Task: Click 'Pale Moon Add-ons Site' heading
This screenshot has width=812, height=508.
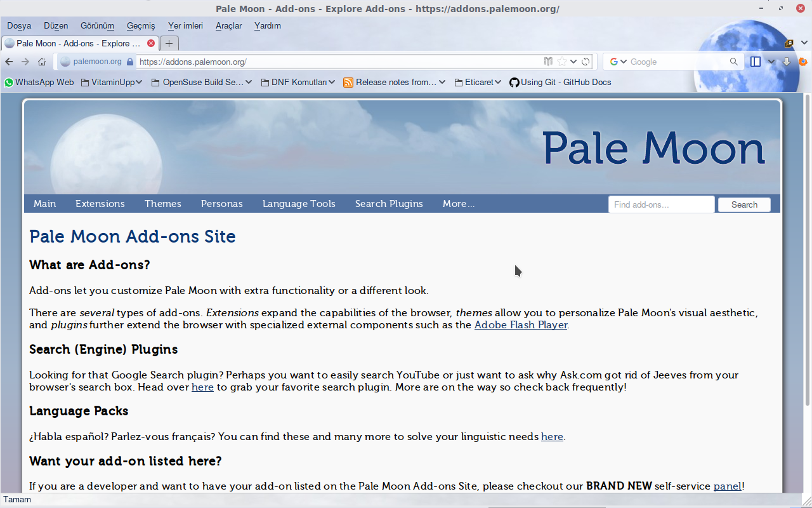Action: click(133, 236)
